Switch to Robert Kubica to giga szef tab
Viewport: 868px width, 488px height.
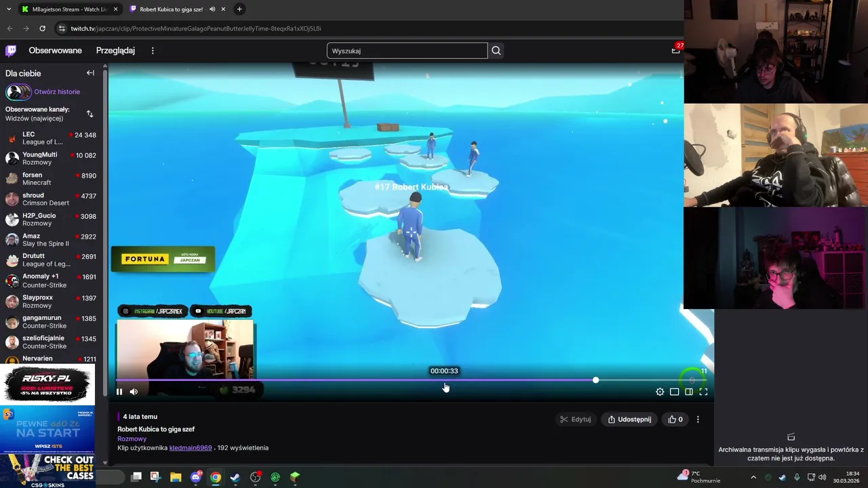coord(170,9)
